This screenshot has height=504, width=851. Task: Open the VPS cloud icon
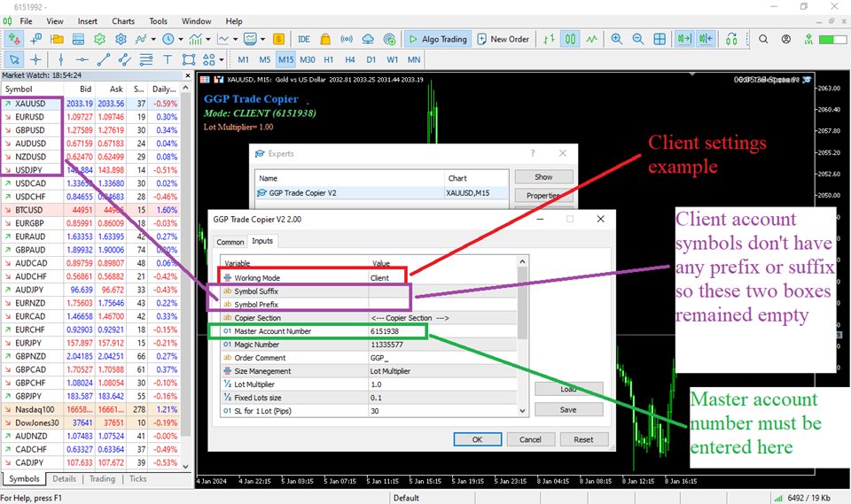point(368,39)
